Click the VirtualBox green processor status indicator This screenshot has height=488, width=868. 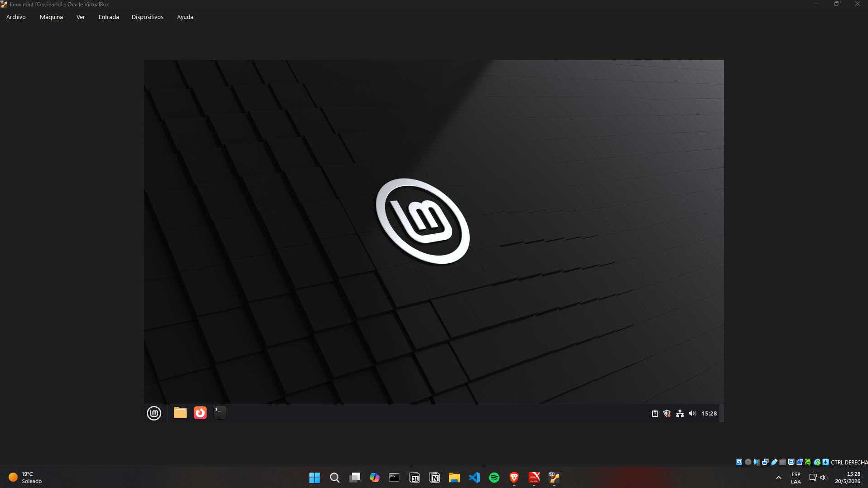(x=808, y=462)
